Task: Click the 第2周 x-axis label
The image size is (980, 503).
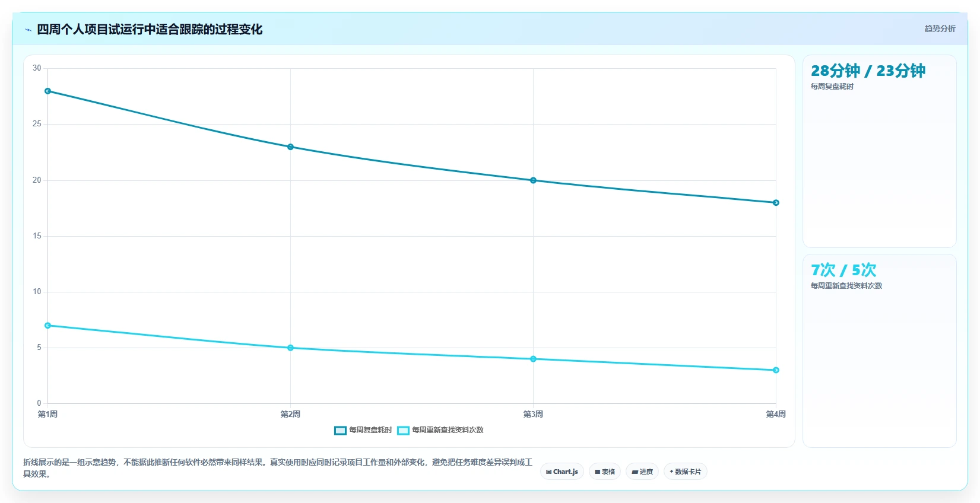Action: (290, 414)
